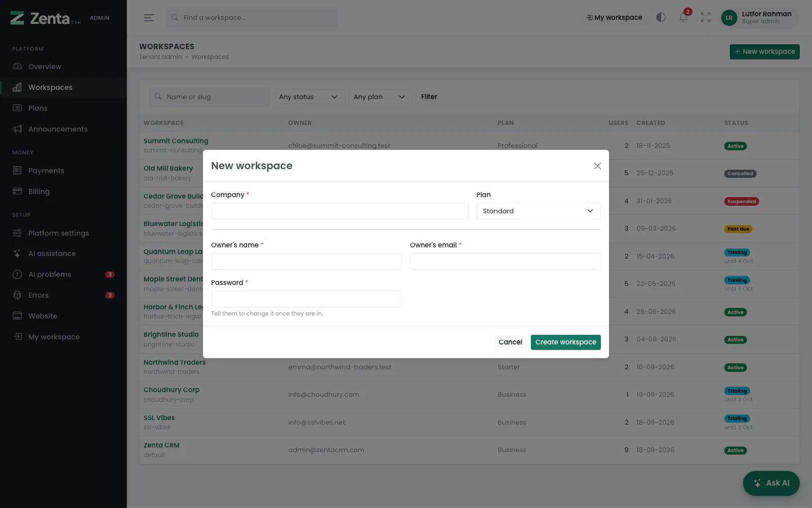Click the sidebar My workspace icon
812x508 pixels.
[17, 337]
